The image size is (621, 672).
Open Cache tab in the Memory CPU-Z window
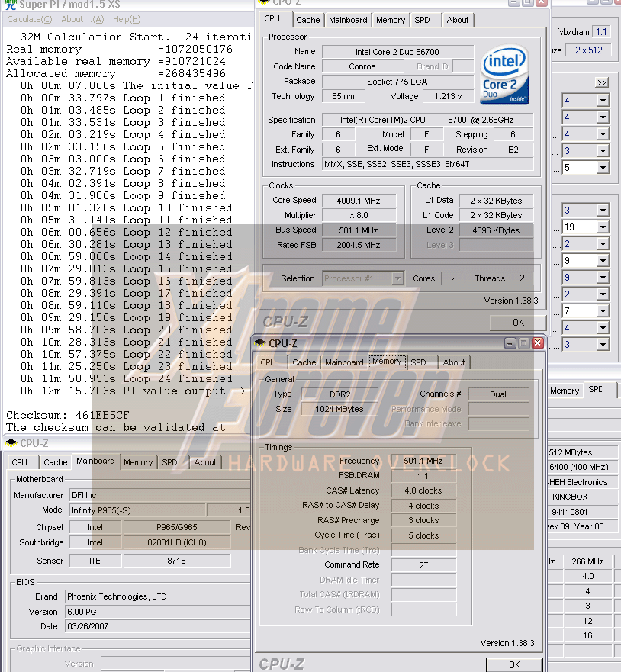coord(304,362)
